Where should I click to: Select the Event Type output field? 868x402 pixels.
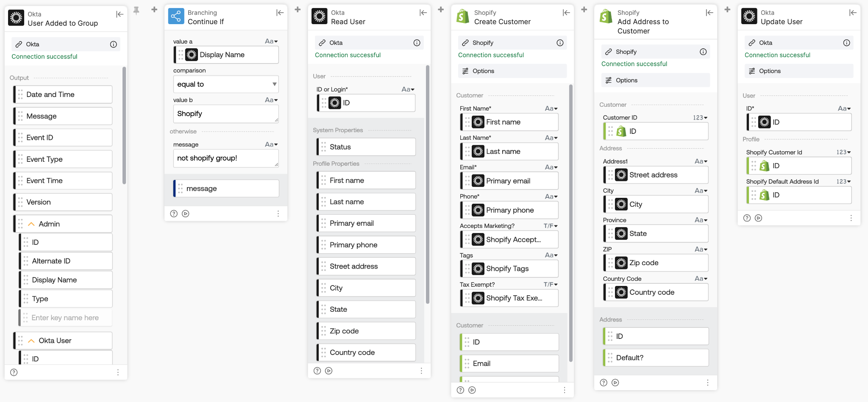63,159
